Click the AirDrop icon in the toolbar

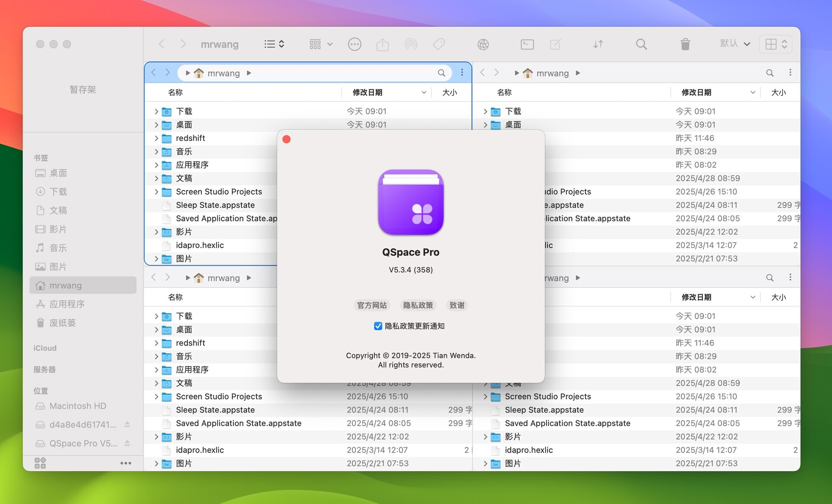click(x=411, y=44)
